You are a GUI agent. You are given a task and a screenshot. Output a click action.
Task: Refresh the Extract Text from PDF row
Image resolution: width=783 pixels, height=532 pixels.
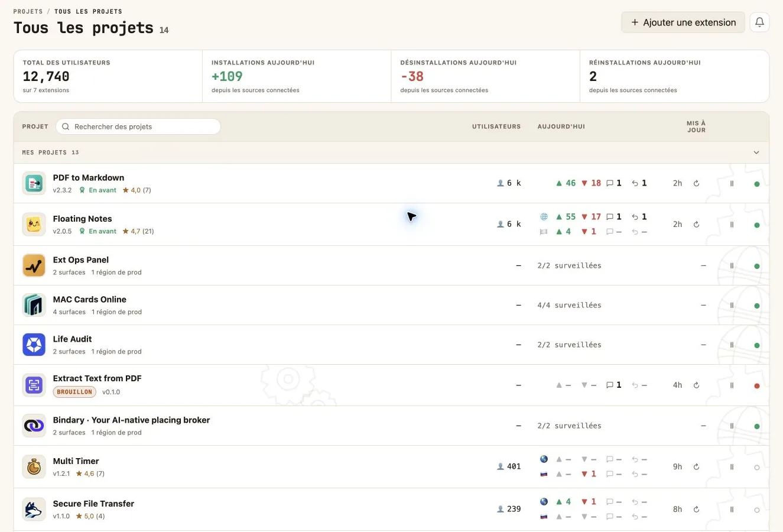(x=696, y=385)
